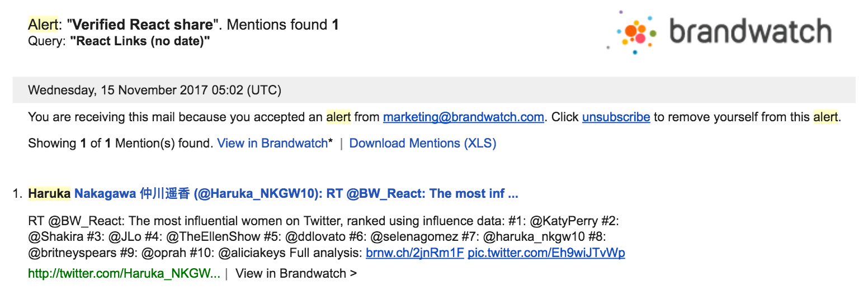Click the unsubscribe link
Image resolution: width=868 pixels, height=290 pixels.
pos(616,117)
